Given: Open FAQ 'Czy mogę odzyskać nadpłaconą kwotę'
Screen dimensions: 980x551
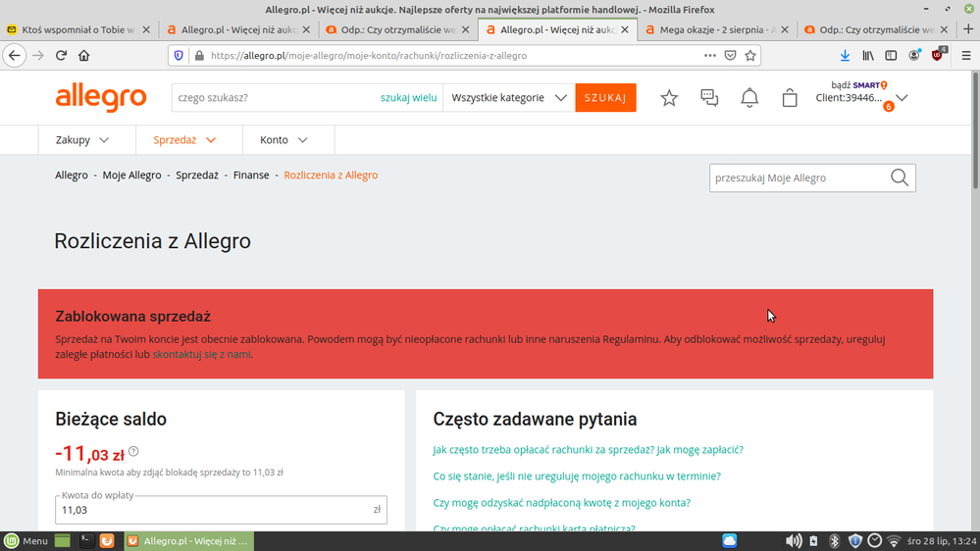Looking at the screenshot, I should 562,502.
